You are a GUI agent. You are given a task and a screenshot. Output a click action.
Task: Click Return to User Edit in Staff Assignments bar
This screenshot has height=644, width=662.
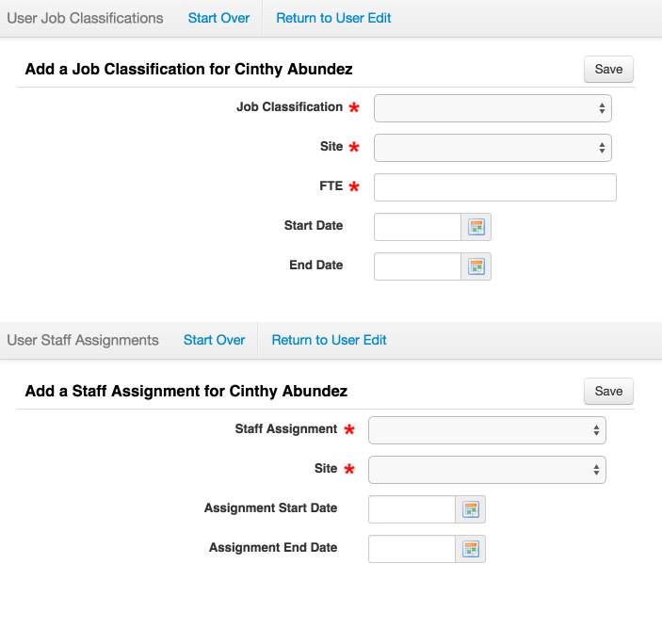click(x=329, y=340)
